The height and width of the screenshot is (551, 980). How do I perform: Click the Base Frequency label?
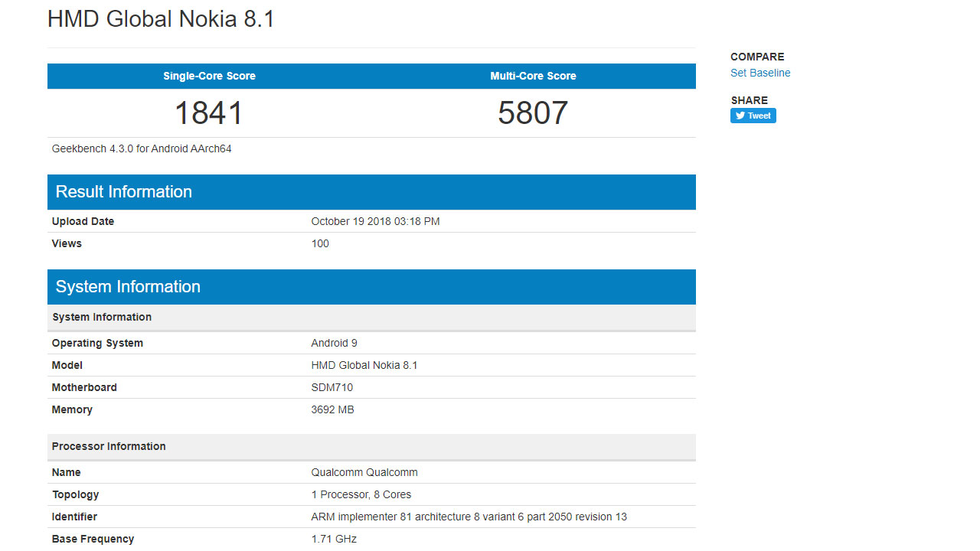pos(93,539)
